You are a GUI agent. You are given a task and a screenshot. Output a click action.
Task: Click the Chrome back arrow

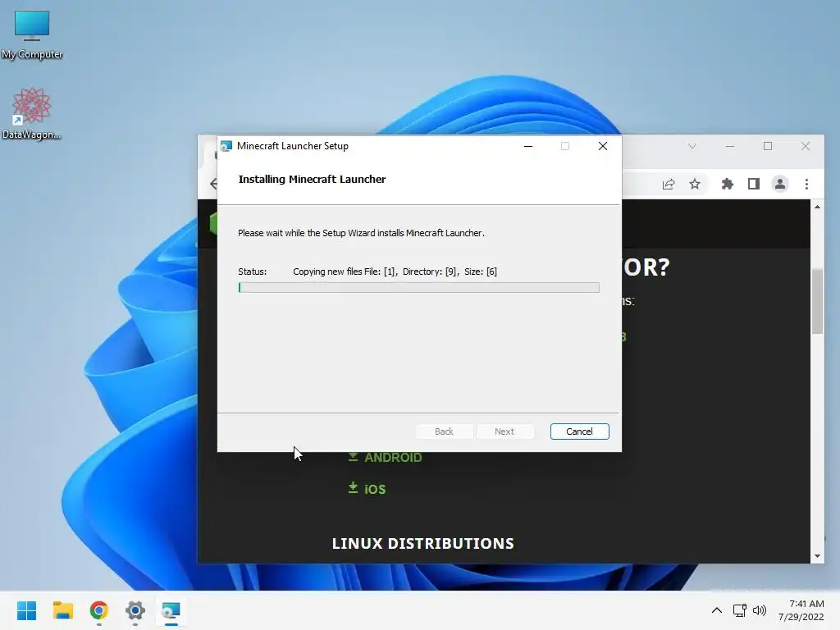click(x=214, y=185)
